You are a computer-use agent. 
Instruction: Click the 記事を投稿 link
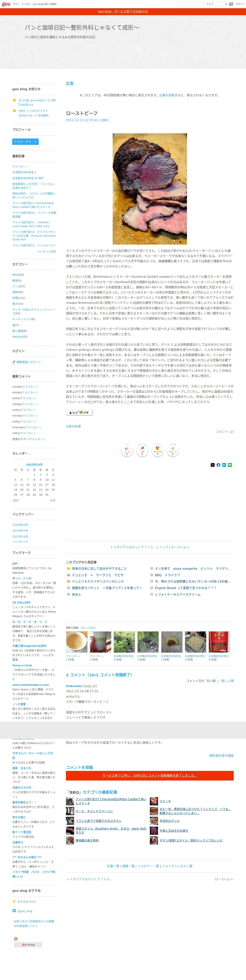(x=167, y=96)
